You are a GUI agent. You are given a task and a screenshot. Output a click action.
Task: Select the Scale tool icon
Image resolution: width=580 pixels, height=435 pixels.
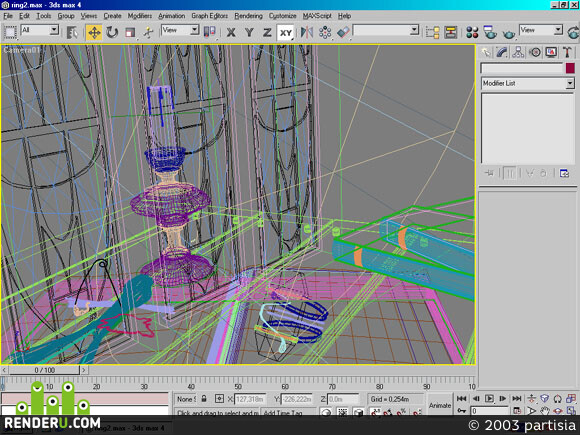(x=130, y=33)
